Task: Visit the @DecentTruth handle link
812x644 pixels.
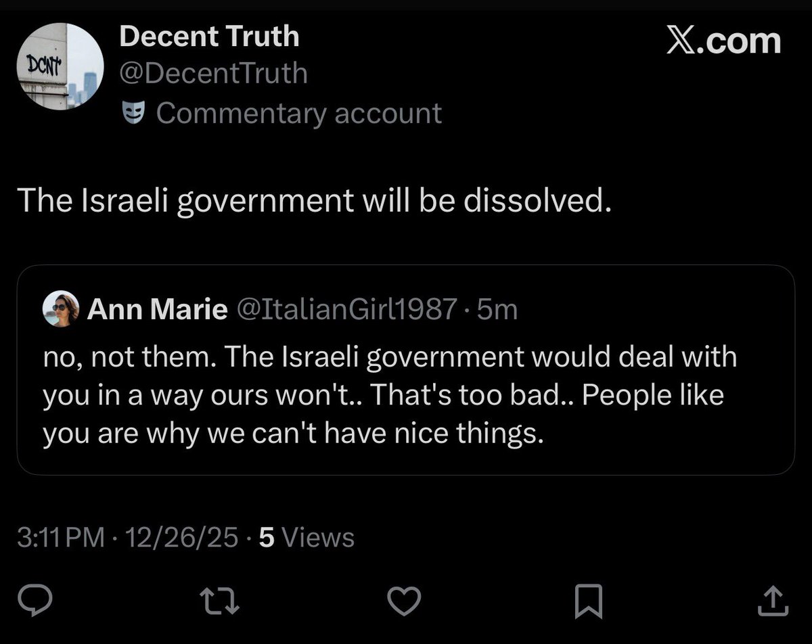Action: pyautogui.click(x=213, y=74)
